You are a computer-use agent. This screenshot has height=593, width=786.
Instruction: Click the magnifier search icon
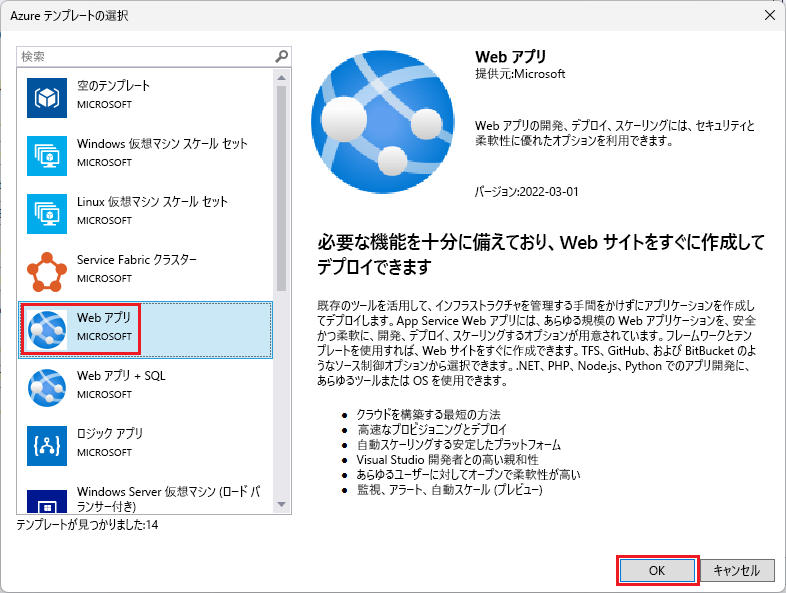[282, 56]
